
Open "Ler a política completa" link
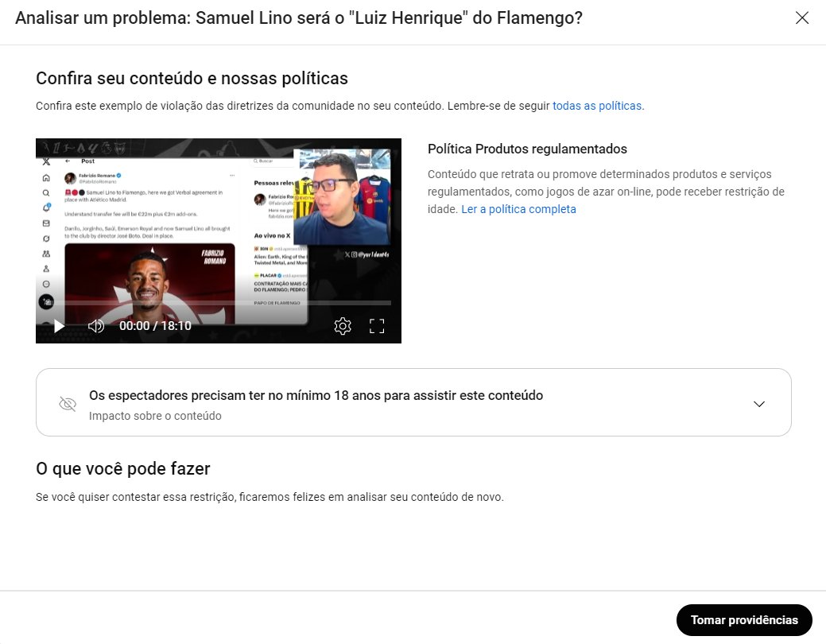(518, 209)
